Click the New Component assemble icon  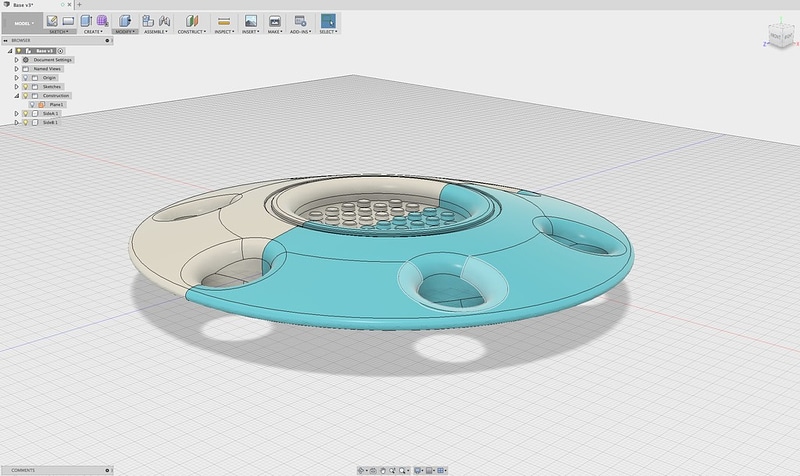coord(148,20)
